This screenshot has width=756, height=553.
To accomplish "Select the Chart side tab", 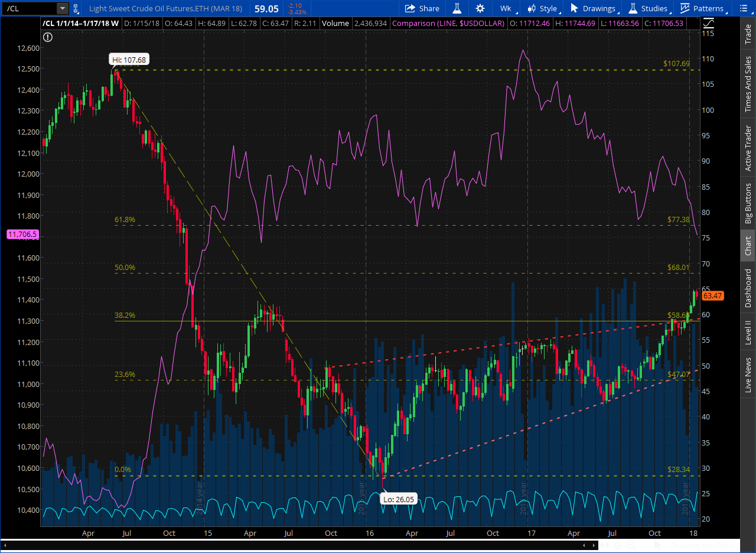I will pyautogui.click(x=748, y=245).
